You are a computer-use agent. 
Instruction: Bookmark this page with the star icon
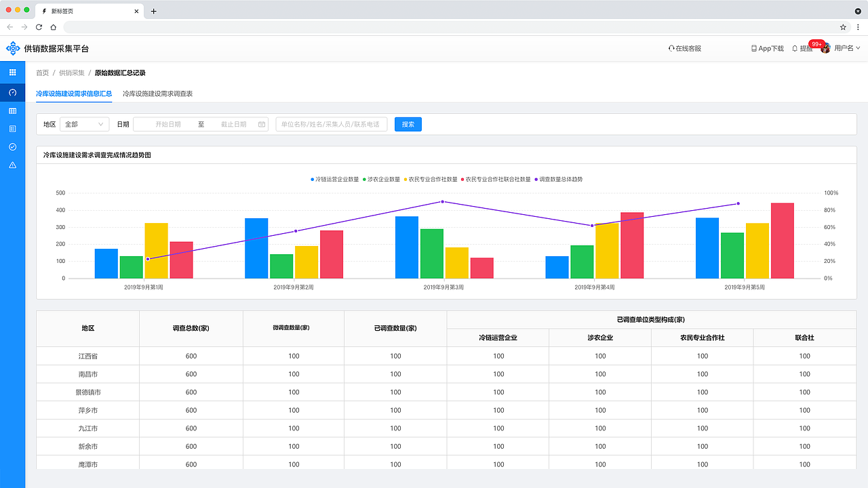(843, 27)
